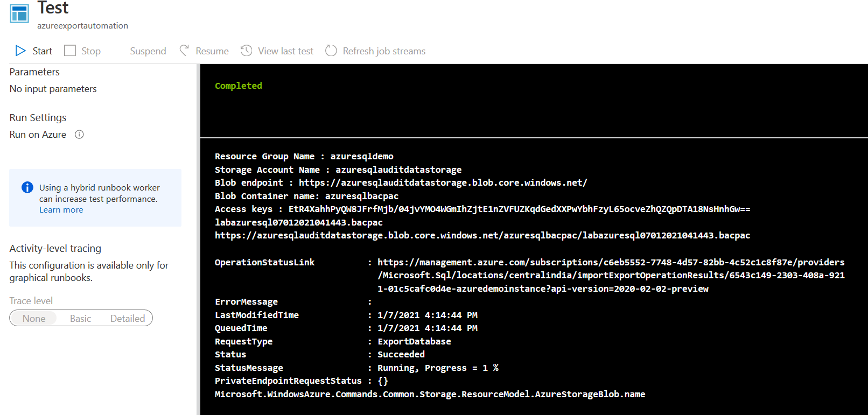Click the Refresh job streams circular icon
The image size is (868, 415).
331,51
